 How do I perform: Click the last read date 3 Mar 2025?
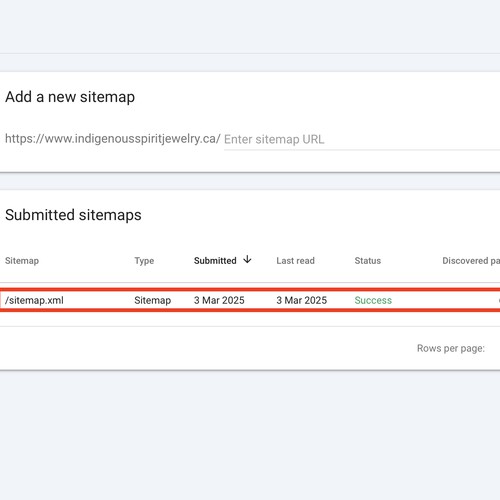pyautogui.click(x=302, y=300)
